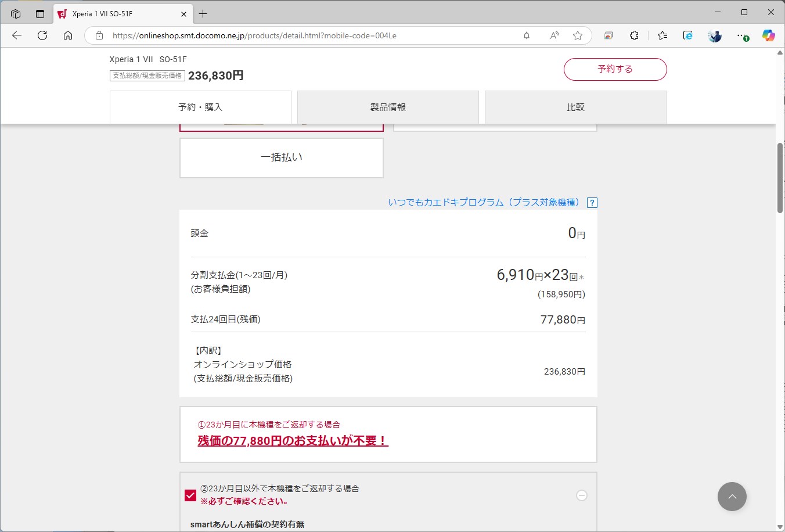Open the Copilot sidebar
Viewport: 785px width, 532px height.
pos(768,35)
